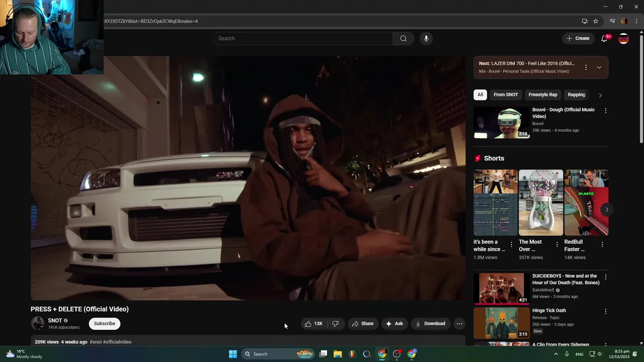Start voice search with the microphone icon

point(426,39)
